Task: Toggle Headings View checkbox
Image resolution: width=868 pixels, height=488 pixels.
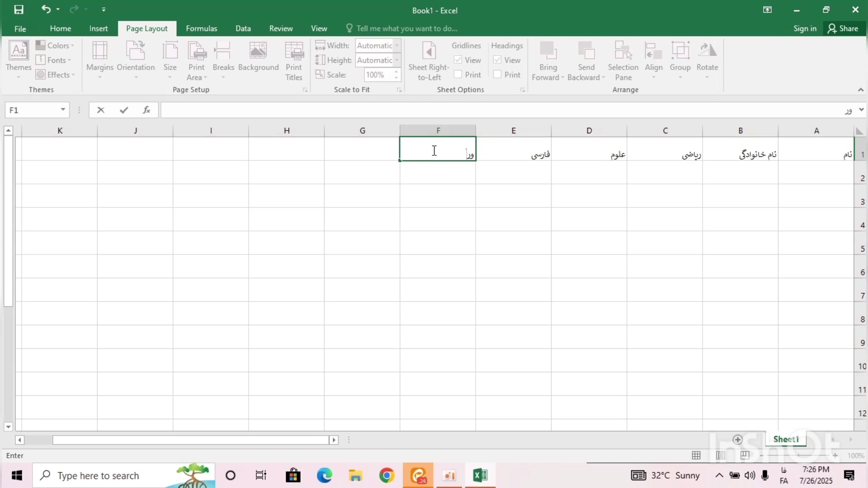Action: pyautogui.click(x=497, y=60)
